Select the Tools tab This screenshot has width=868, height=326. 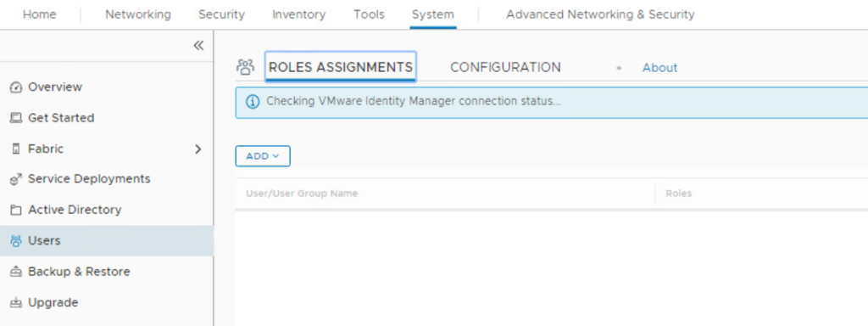(x=370, y=14)
